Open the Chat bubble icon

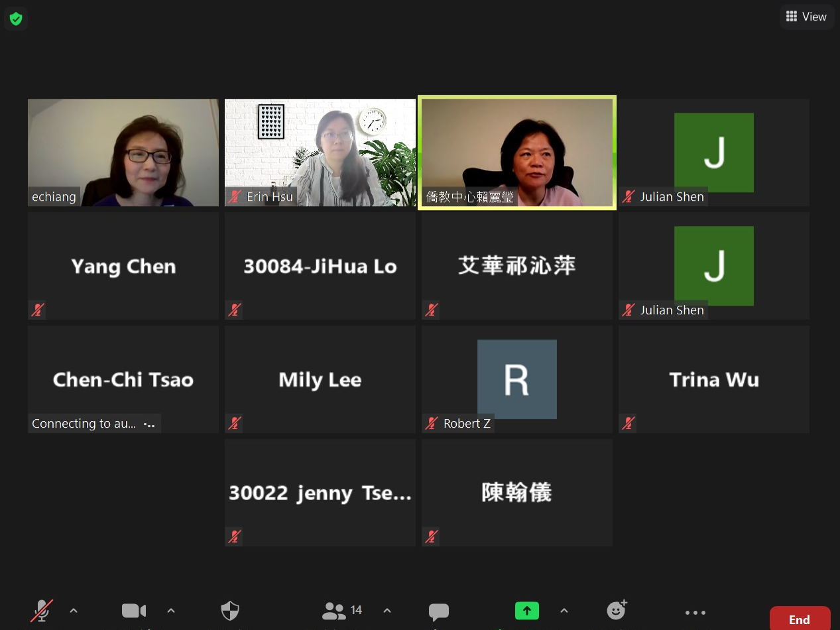point(438,611)
